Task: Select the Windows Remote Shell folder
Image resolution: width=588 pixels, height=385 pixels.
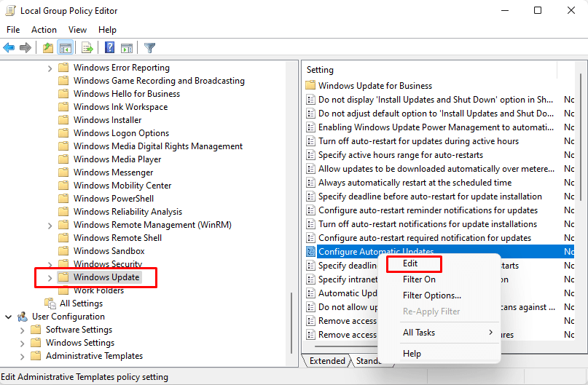Action: point(117,238)
